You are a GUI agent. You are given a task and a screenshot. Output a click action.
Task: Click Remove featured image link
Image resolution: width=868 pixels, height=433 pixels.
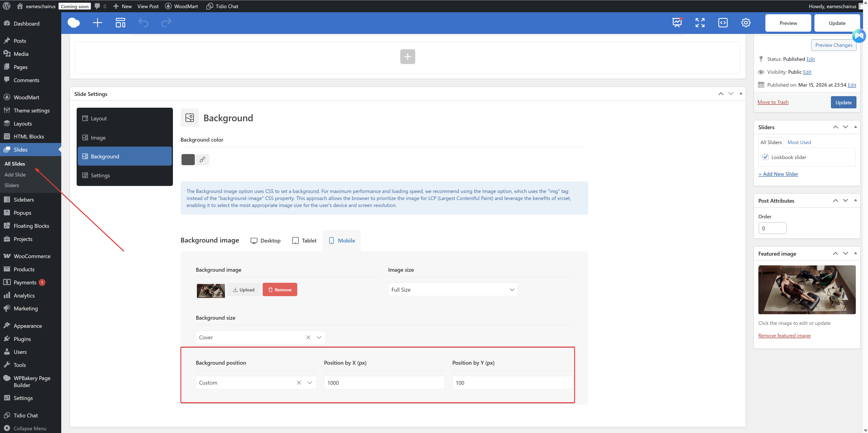point(784,335)
